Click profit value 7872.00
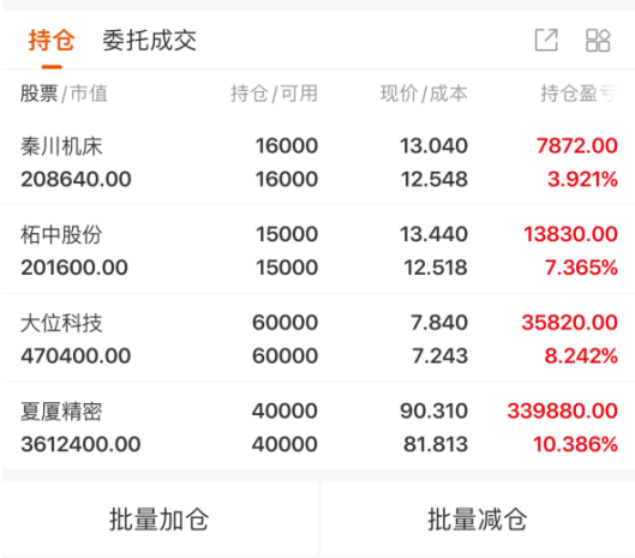 (577, 145)
